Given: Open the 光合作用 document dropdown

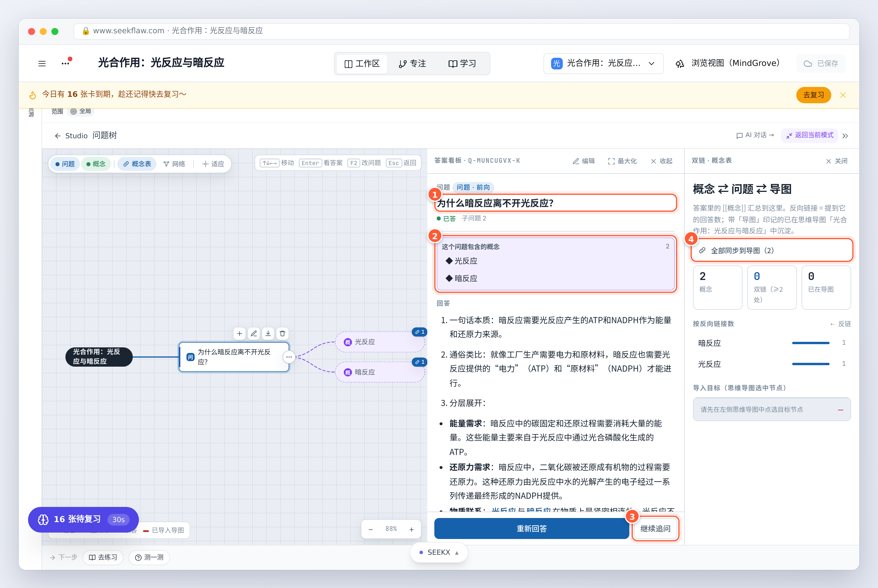Looking at the screenshot, I should coord(603,63).
